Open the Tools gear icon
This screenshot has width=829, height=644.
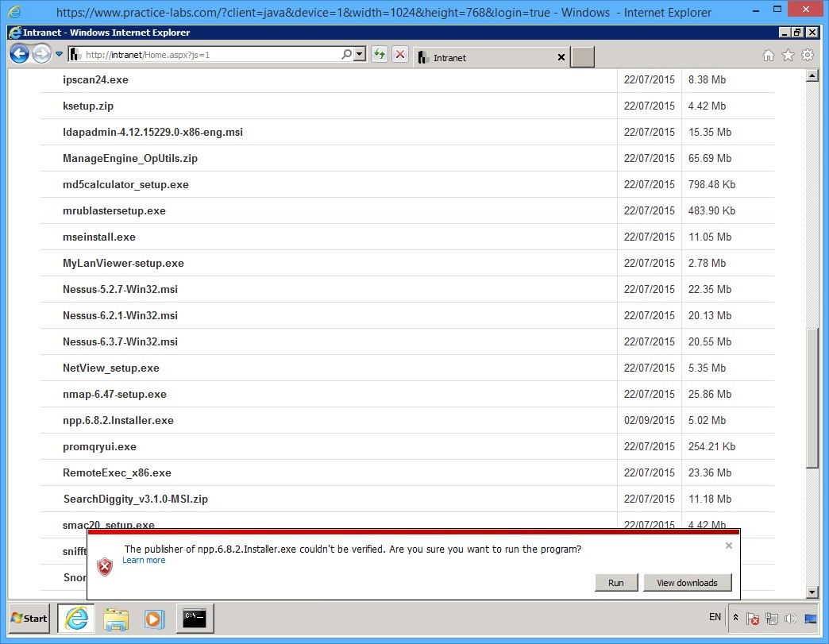click(x=808, y=56)
